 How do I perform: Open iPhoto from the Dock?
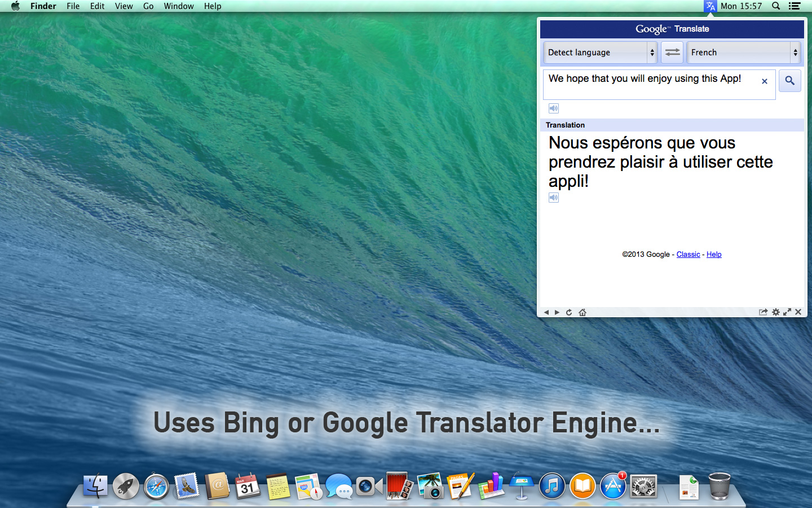430,486
